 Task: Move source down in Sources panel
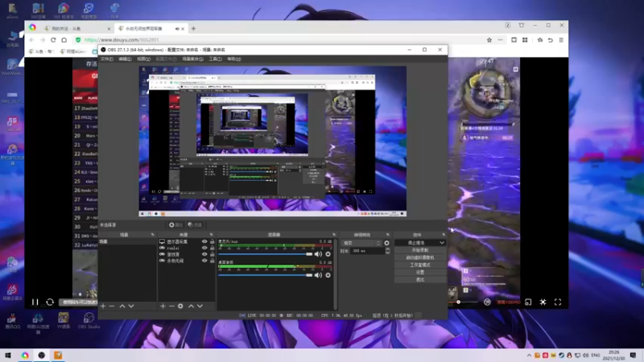click(200, 306)
